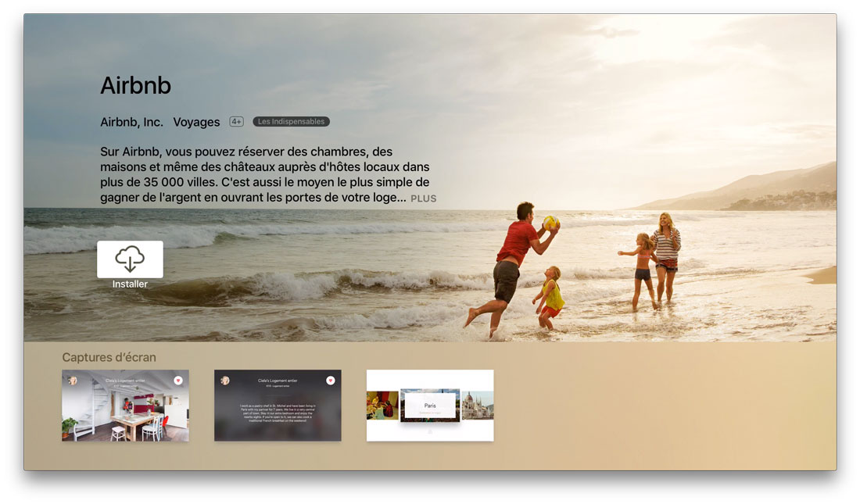Open the Airbnb, Inc. developer label
860x504 pixels.
[131, 123]
